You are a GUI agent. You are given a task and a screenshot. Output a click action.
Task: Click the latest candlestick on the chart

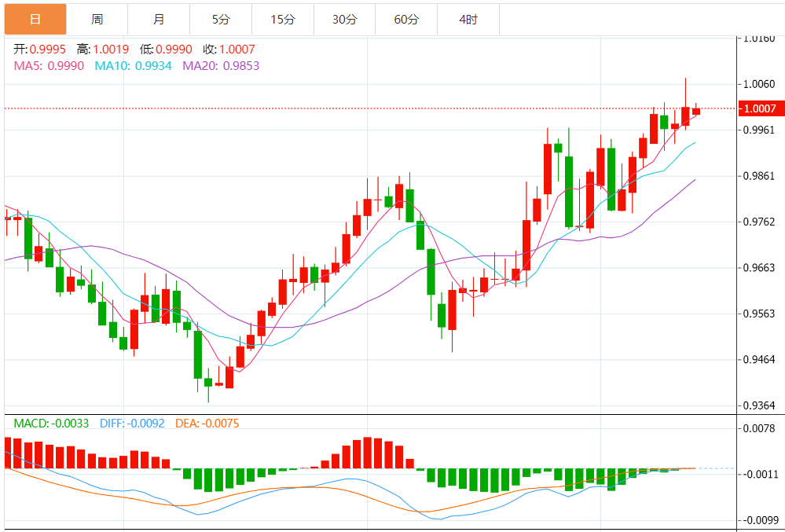coord(696,111)
